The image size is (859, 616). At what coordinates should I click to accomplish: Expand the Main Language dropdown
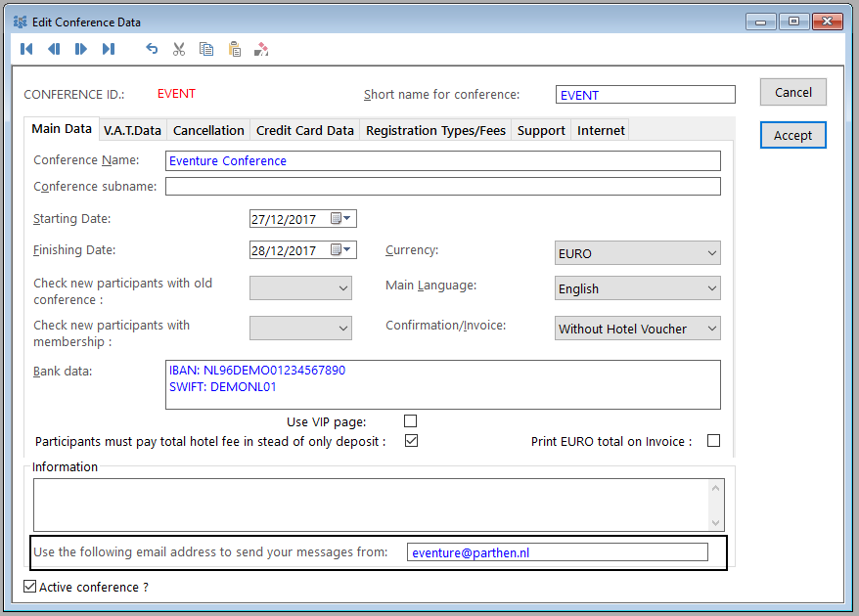tap(637, 288)
